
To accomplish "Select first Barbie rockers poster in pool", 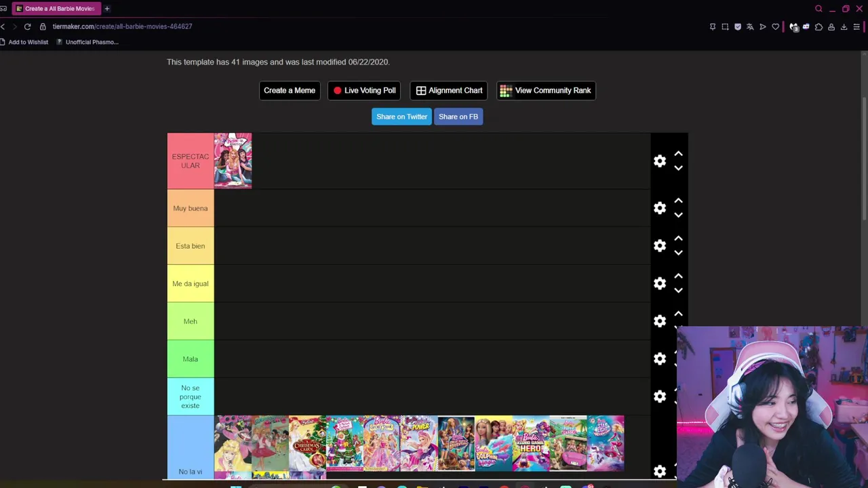I will pos(233,443).
